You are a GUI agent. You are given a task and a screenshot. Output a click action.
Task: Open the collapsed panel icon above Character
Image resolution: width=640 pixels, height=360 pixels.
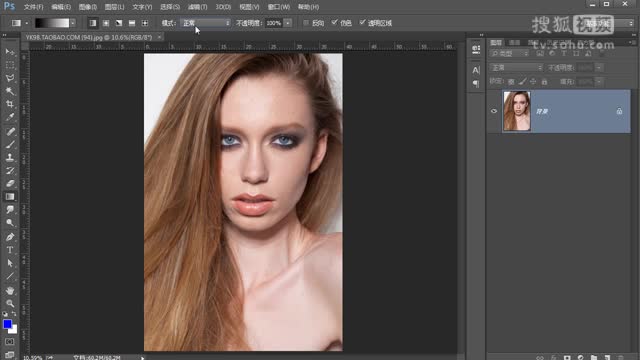(x=476, y=49)
